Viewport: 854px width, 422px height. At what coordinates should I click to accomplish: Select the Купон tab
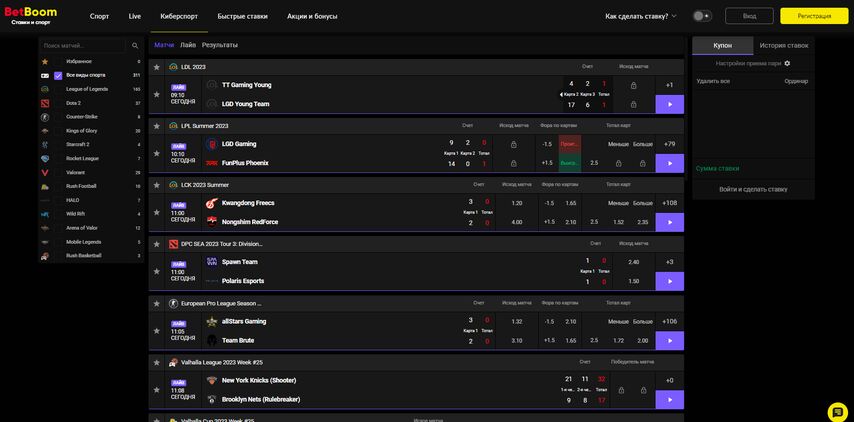[x=723, y=46]
